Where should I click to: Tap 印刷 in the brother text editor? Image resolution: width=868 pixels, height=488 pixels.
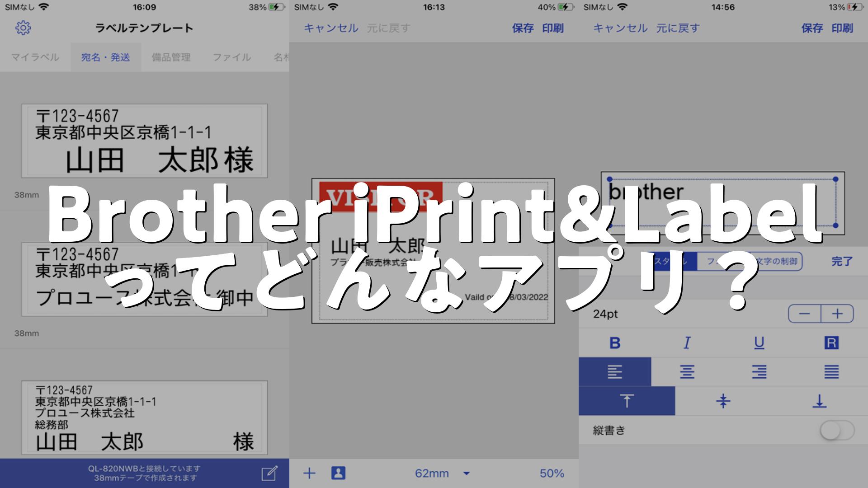[x=842, y=28]
